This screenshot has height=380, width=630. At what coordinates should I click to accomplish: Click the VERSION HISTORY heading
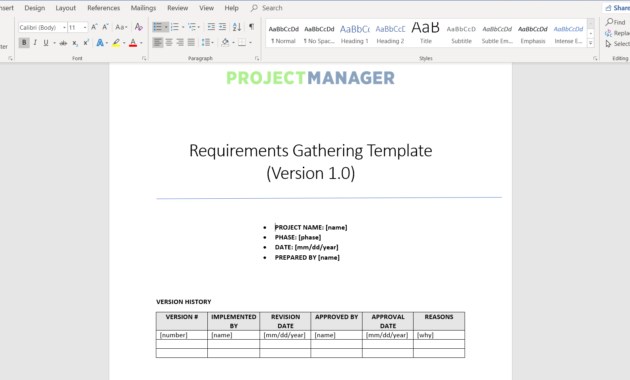184,302
